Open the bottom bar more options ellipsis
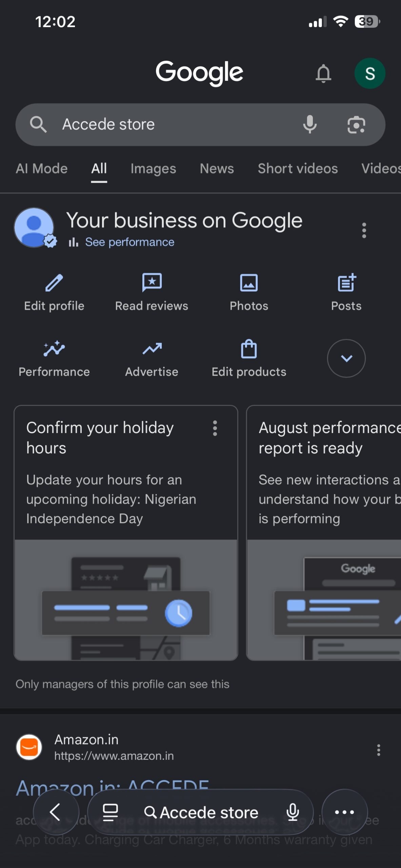The image size is (401, 868). click(x=344, y=812)
